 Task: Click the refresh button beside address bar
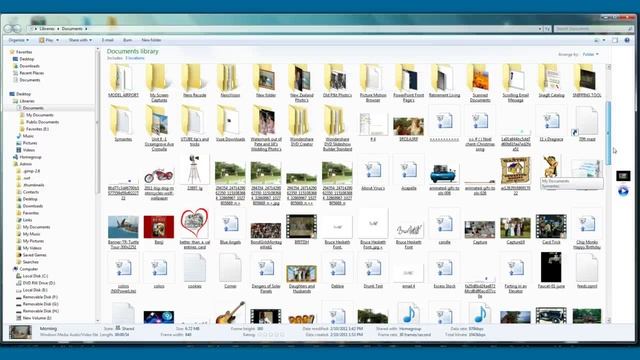click(x=547, y=29)
